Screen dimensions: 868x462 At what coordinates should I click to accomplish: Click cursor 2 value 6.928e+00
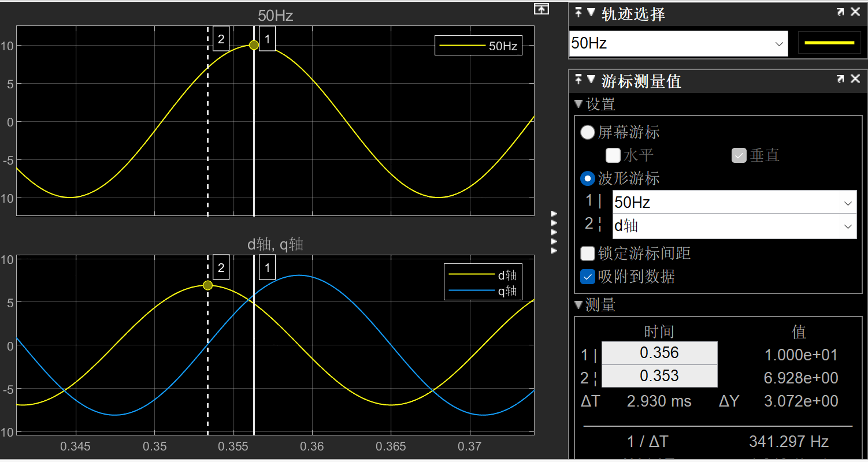tap(801, 378)
